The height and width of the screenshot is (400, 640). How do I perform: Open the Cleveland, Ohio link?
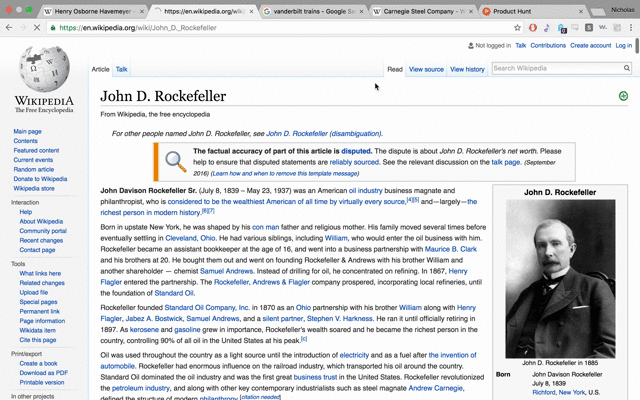tap(190, 238)
